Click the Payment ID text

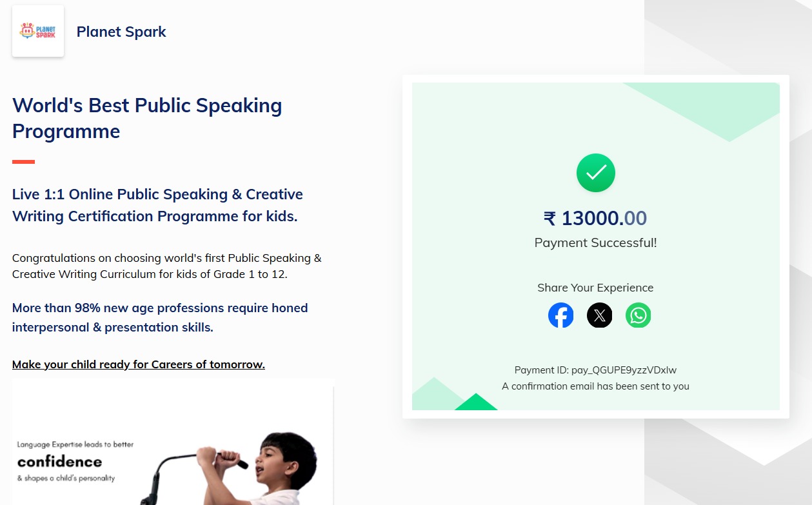coord(595,370)
